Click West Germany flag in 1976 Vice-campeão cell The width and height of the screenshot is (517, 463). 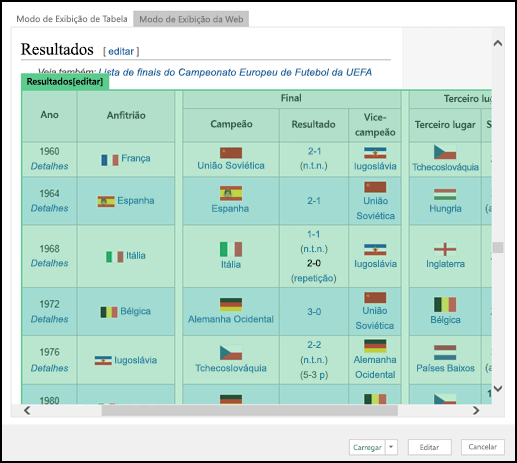[375, 346]
